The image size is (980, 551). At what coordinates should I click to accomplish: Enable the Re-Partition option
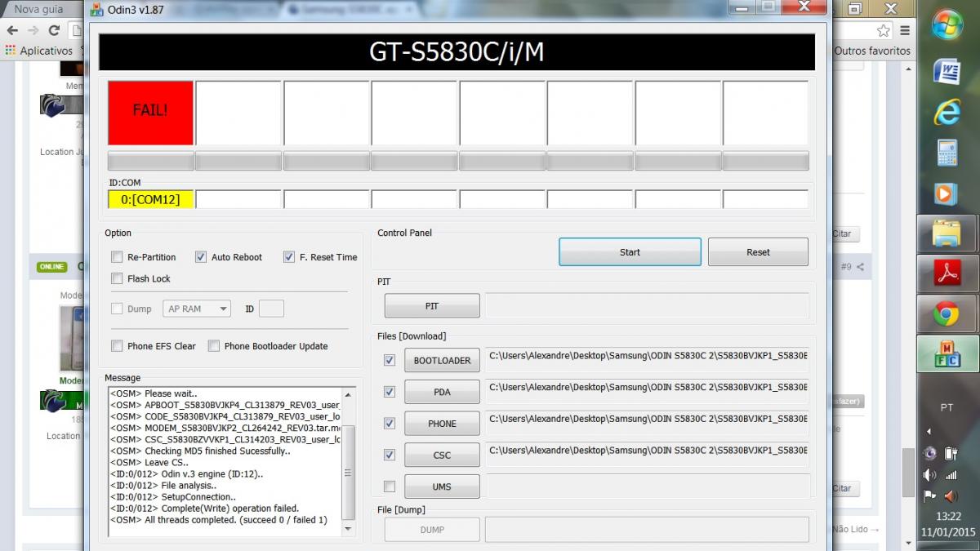point(117,257)
